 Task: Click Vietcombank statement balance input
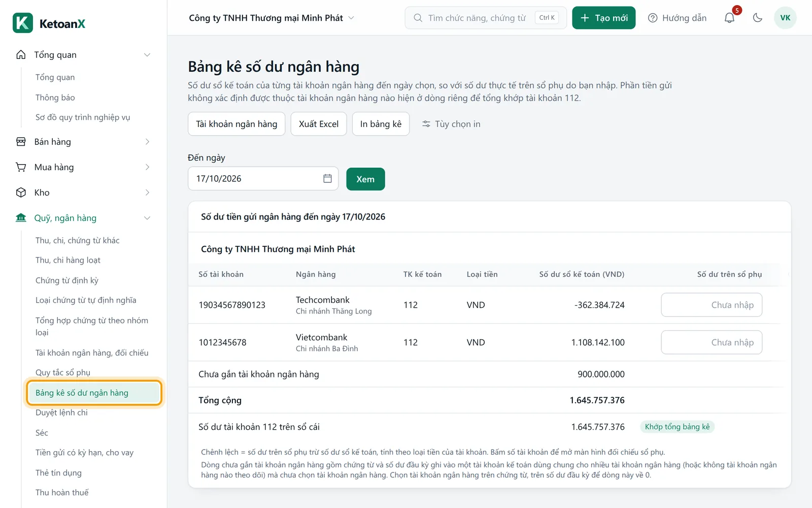point(712,342)
